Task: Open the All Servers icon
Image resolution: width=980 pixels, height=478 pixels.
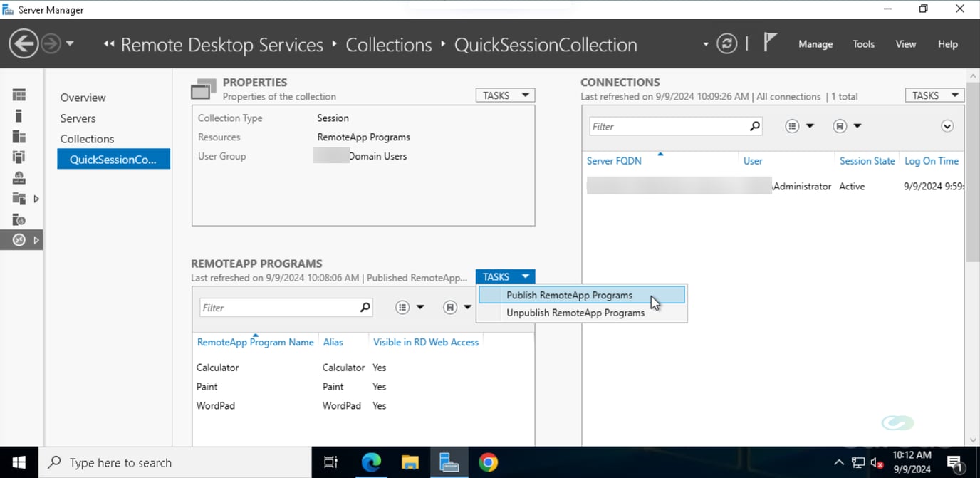Action: [19, 136]
